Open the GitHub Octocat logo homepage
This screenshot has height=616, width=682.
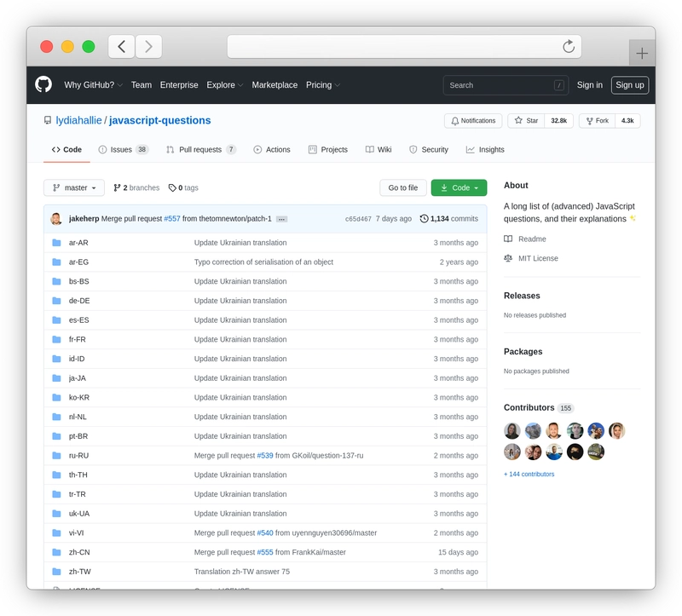coord(43,84)
